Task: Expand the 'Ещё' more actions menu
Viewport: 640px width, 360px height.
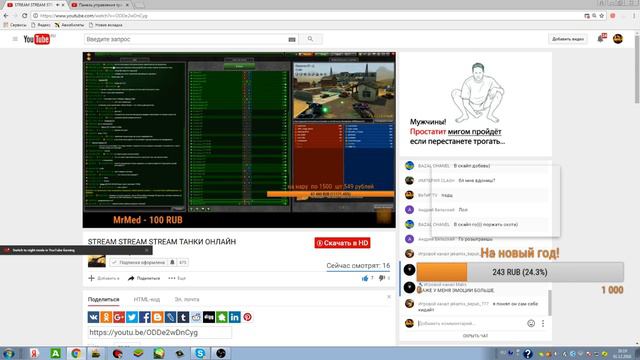Action: (x=177, y=278)
